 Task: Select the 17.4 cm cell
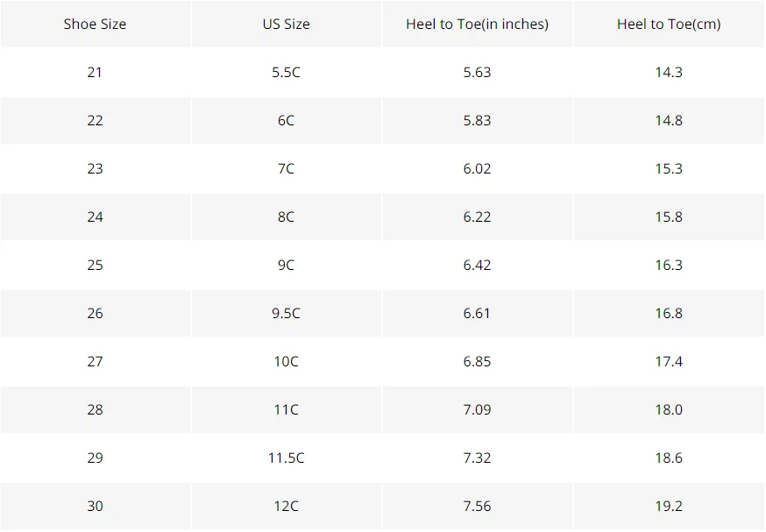669,361
